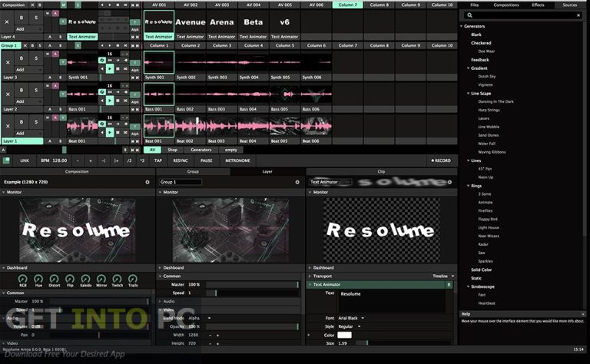This screenshot has height=364, width=590.
Task: Trigger the Column 7 header
Action: click(x=348, y=5)
